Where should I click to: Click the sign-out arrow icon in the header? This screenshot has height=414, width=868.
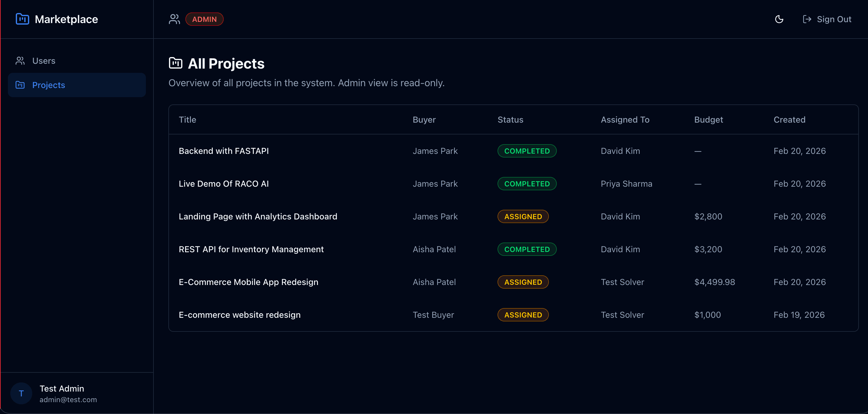(x=807, y=19)
